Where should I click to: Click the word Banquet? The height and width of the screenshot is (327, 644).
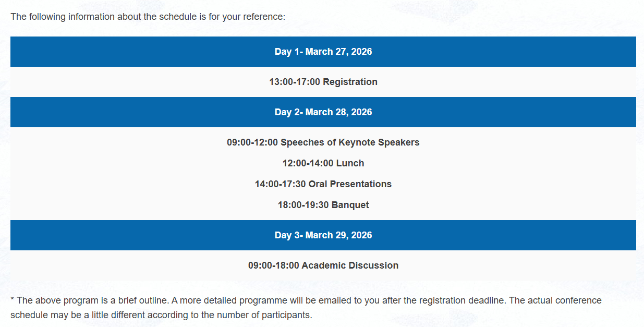coord(350,205)
